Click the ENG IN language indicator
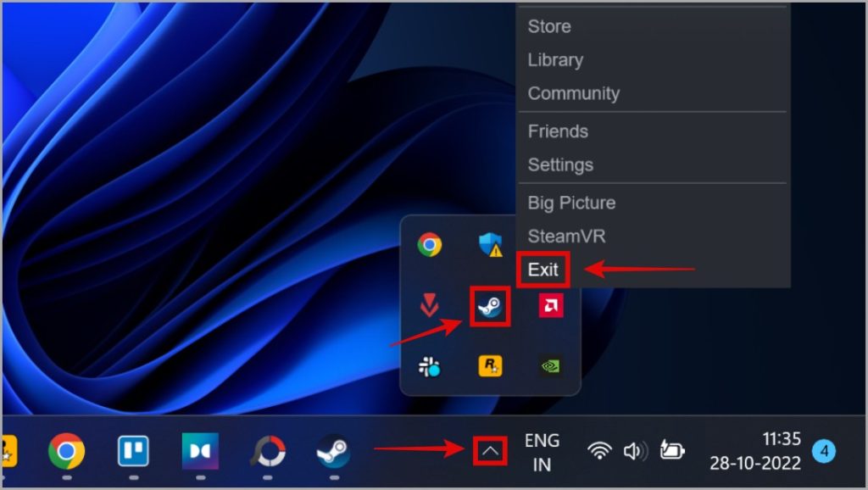This screenshot has width=868, height=490. (x=542, y=453)
